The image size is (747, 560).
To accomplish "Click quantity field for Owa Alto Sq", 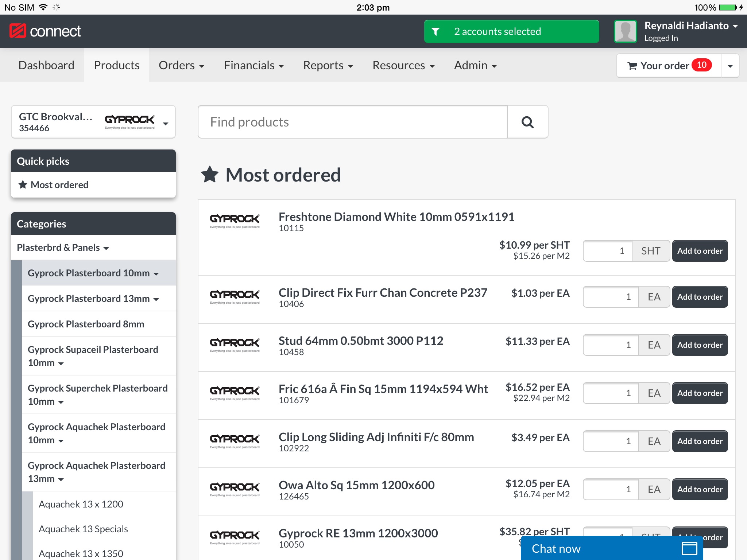I will click(x=611, y=489).
